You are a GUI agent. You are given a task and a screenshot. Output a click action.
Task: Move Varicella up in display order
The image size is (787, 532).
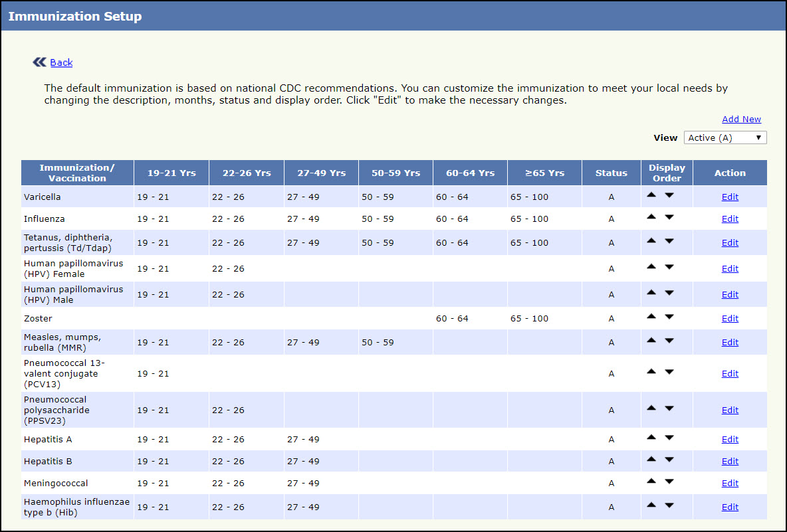point(651,195)
